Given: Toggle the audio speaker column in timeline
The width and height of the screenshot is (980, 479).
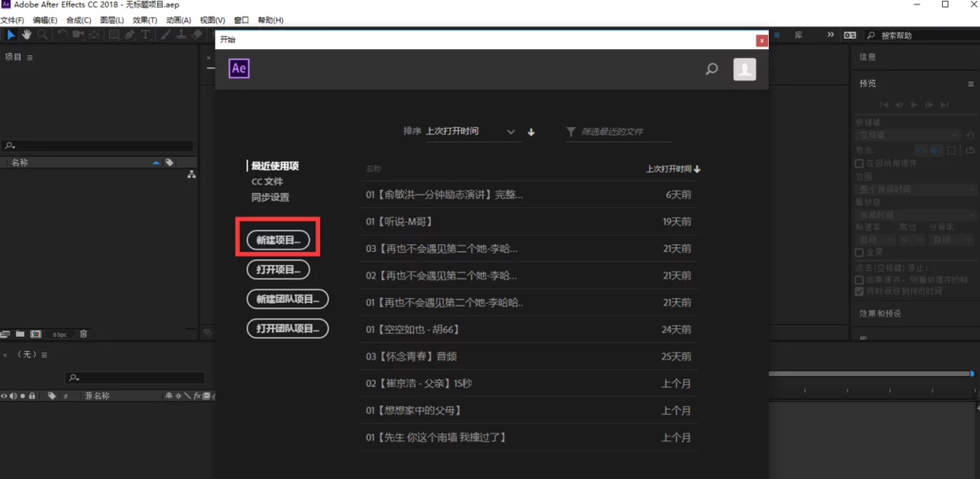Looking at the screenshot, I should pyautogui.click(x=13, y=396).
